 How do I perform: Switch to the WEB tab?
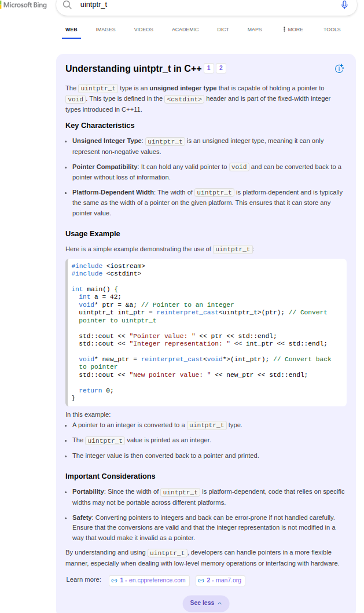point(71,30)
